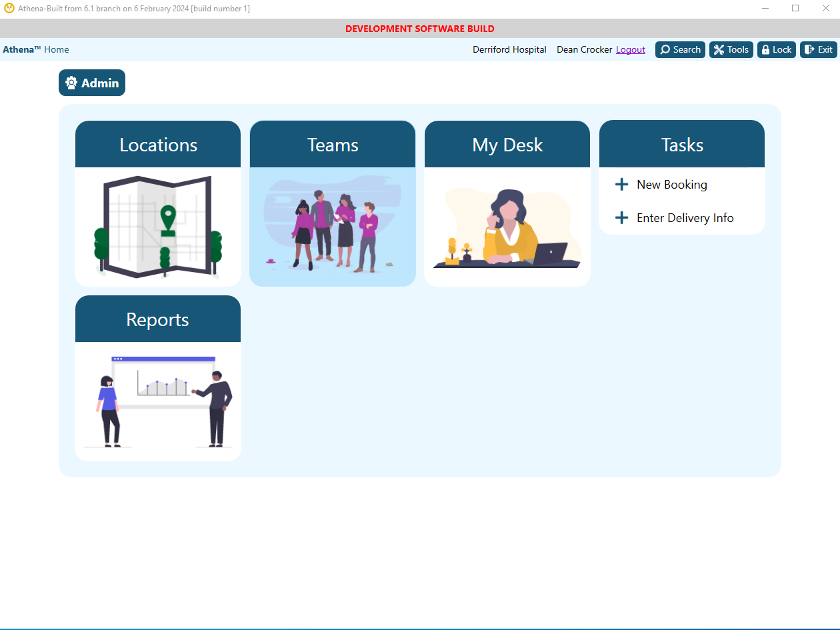840x630 pixels.
Task: Maximize the Athena window
Action: [795, 9]
